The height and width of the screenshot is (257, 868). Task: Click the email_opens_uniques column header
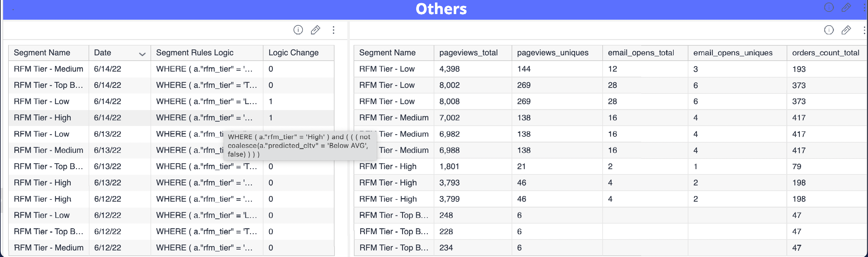[733, 53]
